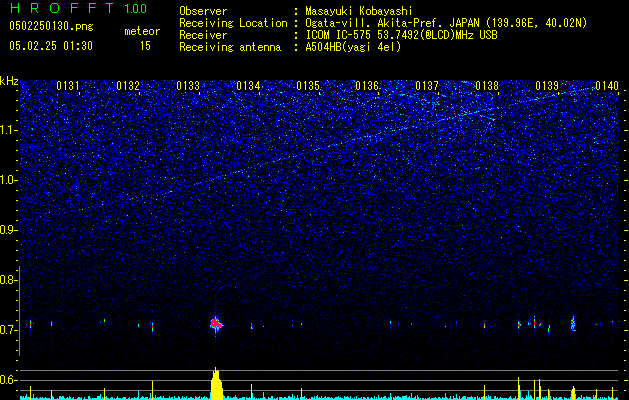The width and height of the screenshot is (629, 400).
Task: Click the 0140 time marker
Action: tap(607, 85)
